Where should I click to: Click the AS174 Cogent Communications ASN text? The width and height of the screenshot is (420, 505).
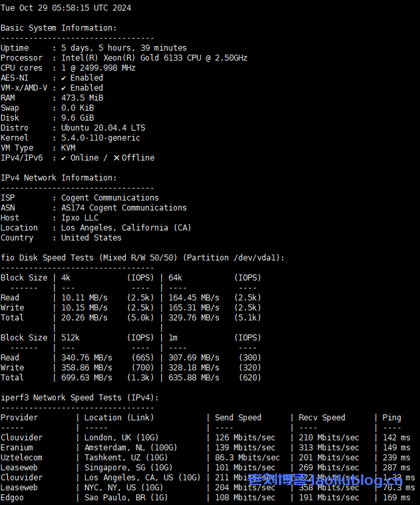click(124, 208)
